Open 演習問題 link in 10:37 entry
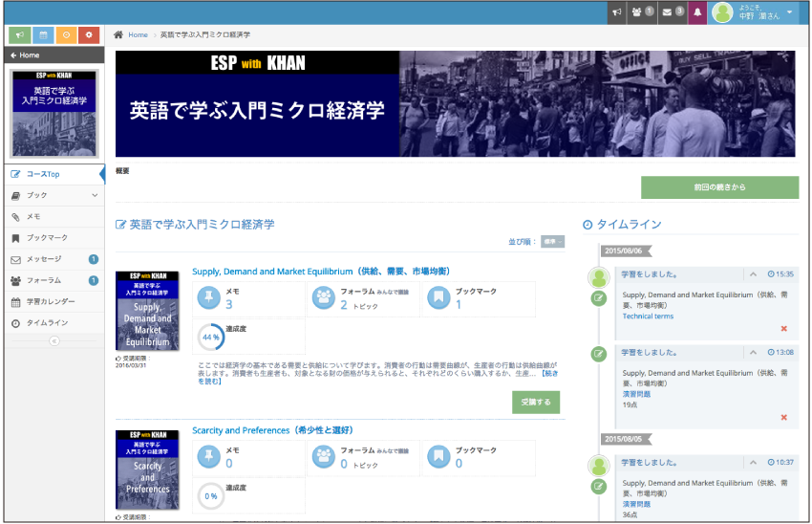Viewport: 812px width, 524px height. (x=636, y=504)
